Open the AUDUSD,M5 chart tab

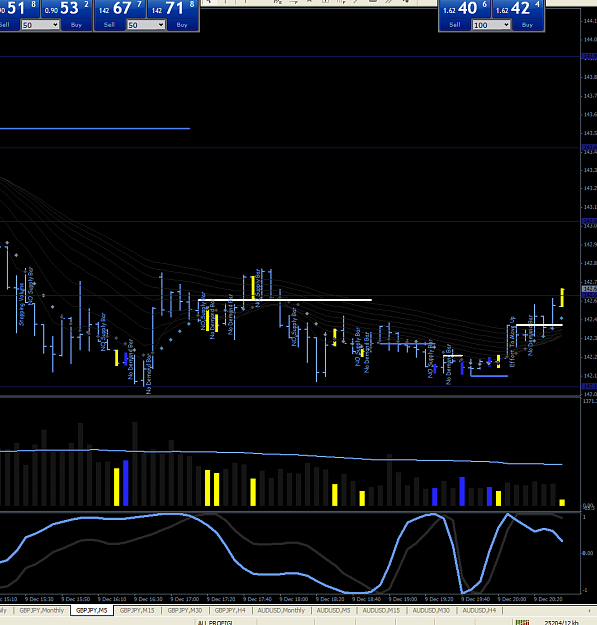point(333,610)
